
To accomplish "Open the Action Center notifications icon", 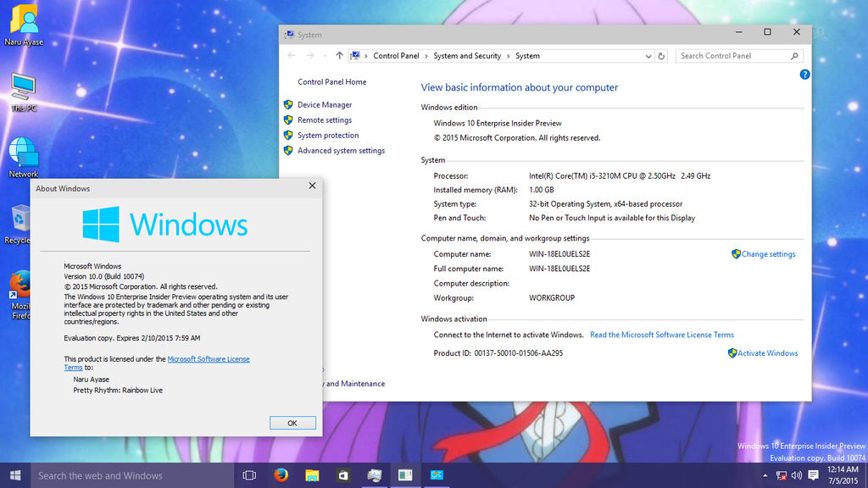I will click(x=813, y=475).
